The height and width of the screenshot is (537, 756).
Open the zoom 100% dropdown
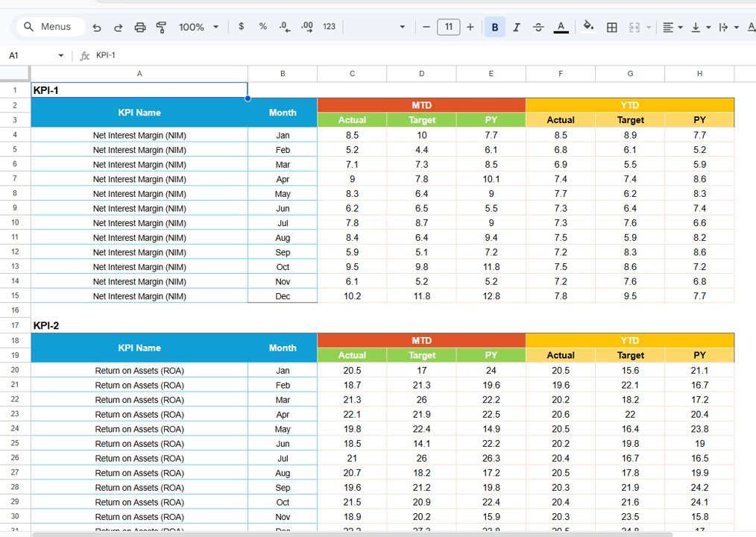pyautogui.click(x=198, y=27)
